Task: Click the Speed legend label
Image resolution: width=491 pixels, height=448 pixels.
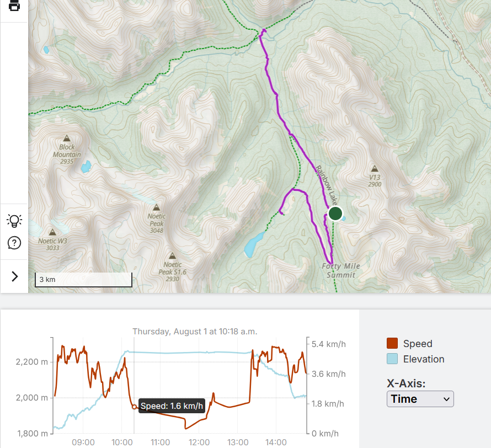Action: pos(418,344)
